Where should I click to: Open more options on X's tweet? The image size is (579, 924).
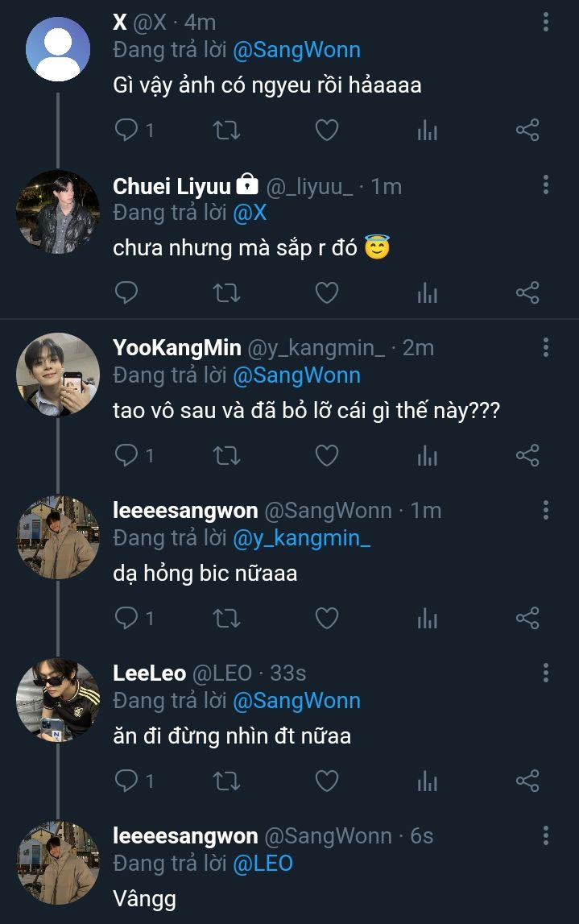[546, 23]
